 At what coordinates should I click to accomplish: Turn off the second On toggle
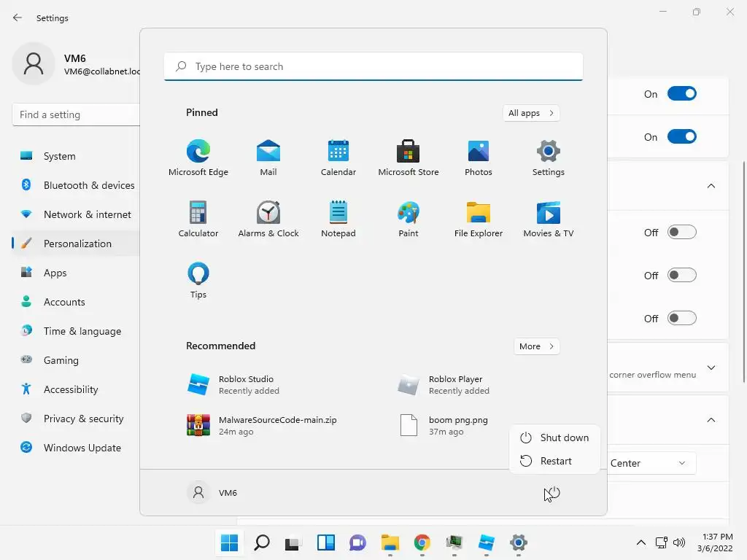click(682, 136)
